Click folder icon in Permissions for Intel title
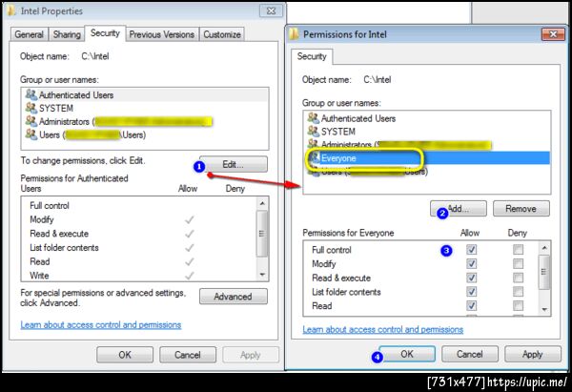The width and height of the screenshot is (572, 392). pyautogui.click(x=294, y=34)
